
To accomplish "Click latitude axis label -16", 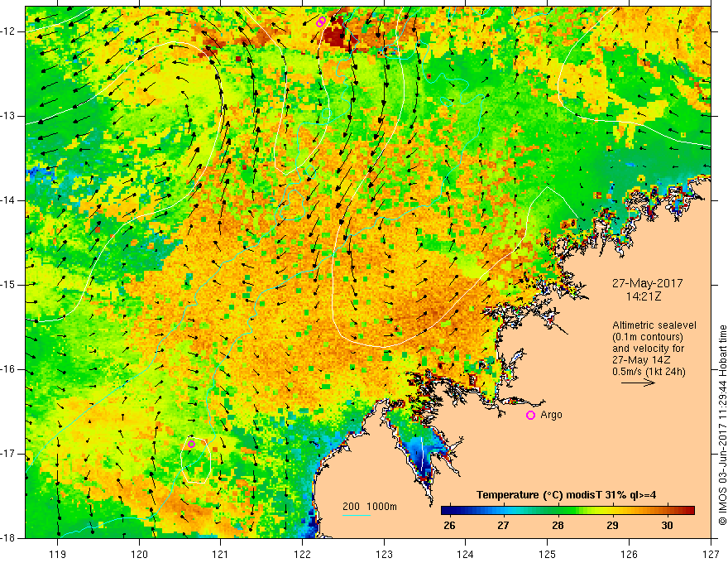I will 9,369.
